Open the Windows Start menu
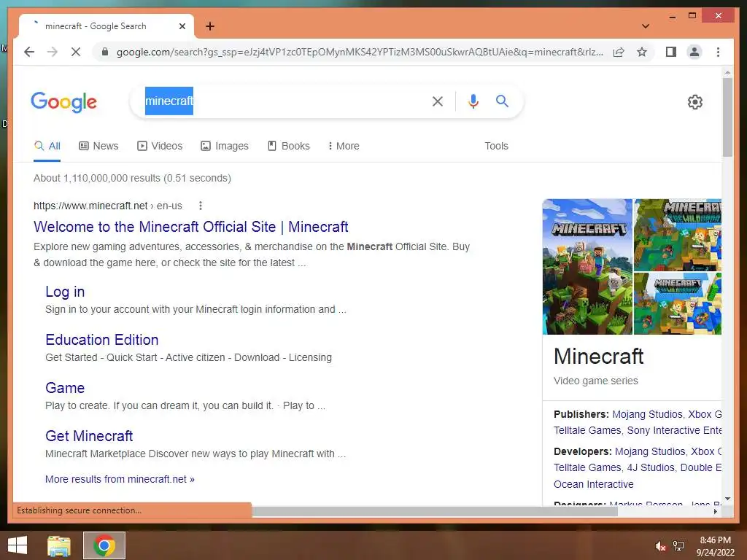 coord(18,545)
